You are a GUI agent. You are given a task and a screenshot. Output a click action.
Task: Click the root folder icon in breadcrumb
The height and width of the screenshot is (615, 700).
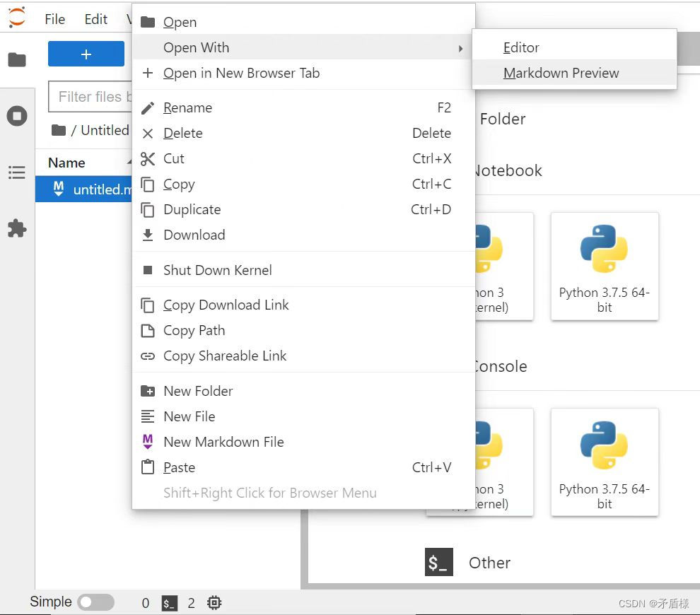[59, 130]
